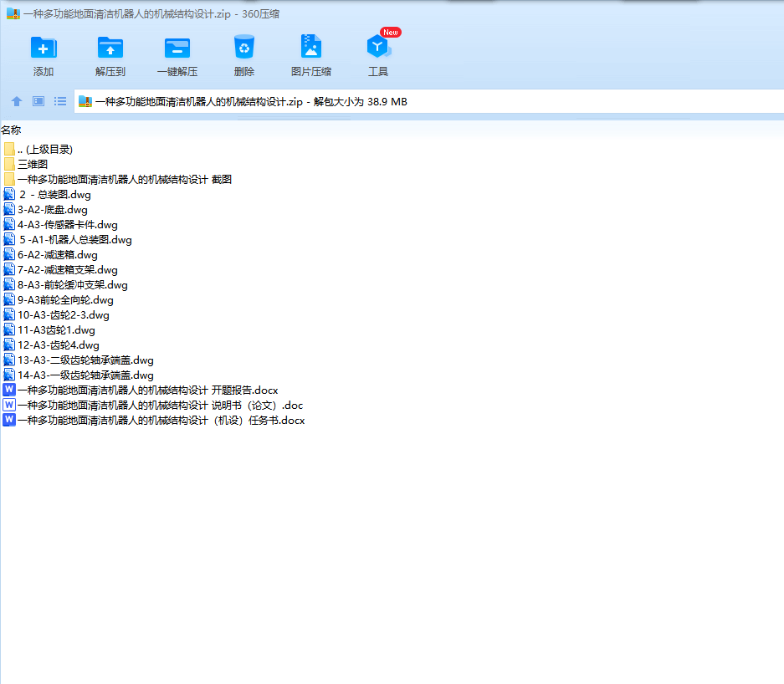Click the Word icon of 任务书.docx
The width and height of the screenshot is (784, 684).
[x=9, y=420]
